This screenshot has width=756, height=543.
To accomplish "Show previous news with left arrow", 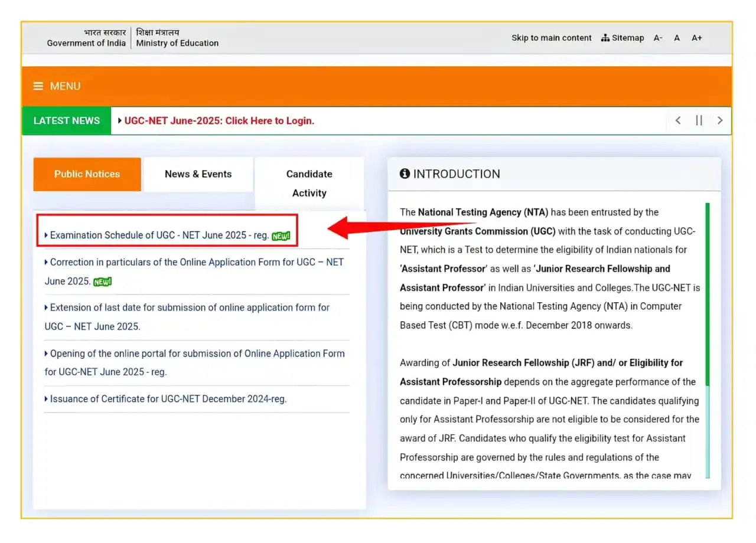I will point(678,120).
